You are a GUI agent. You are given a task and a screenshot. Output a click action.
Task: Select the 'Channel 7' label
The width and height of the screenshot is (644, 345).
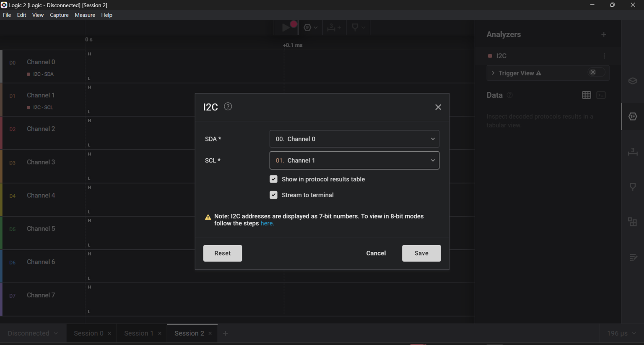[41, 295]
